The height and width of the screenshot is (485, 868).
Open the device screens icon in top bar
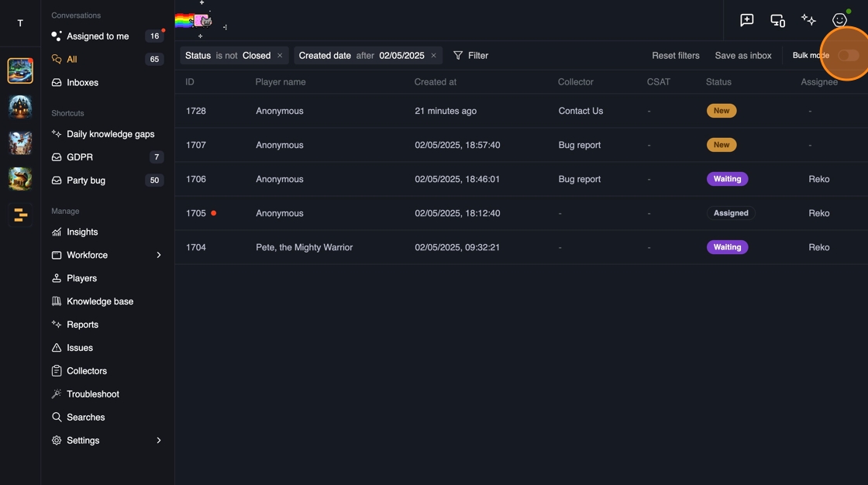[x=777, y=20]
